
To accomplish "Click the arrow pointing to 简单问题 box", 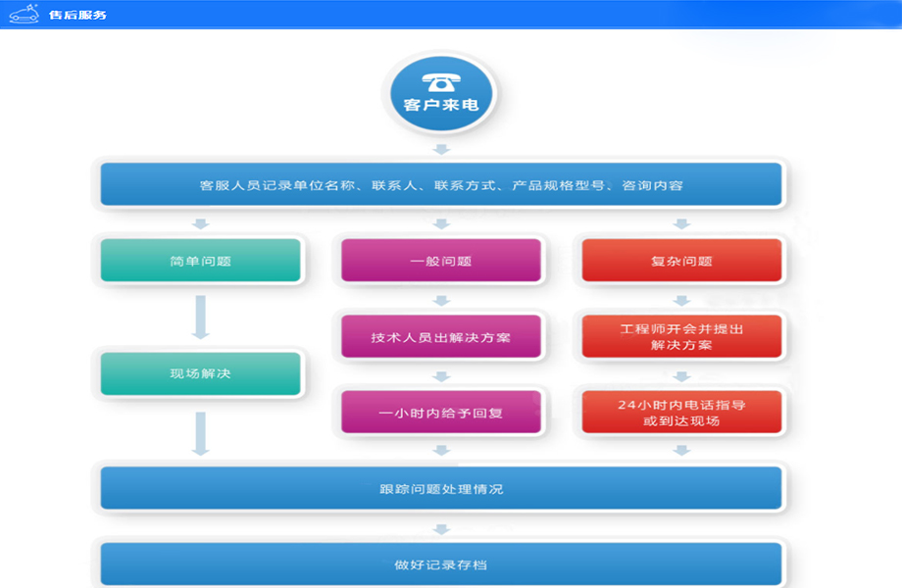I will pos(200,224).
